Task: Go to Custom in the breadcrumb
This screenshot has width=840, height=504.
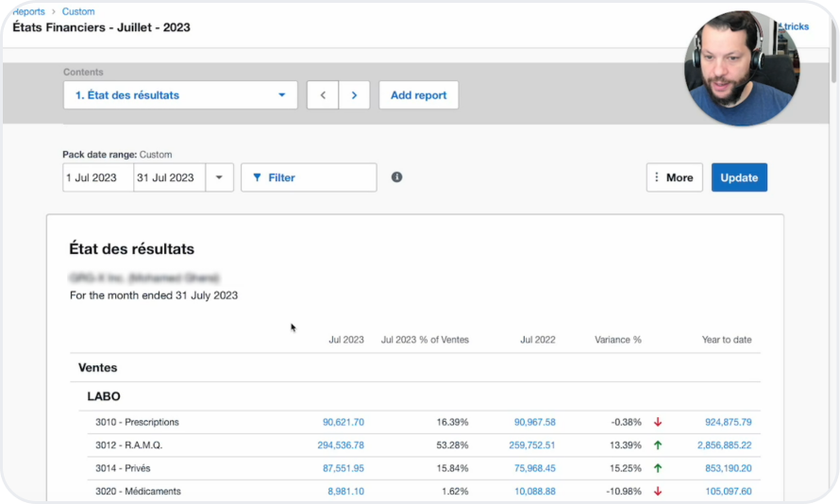Action: [x=78, y=11]
